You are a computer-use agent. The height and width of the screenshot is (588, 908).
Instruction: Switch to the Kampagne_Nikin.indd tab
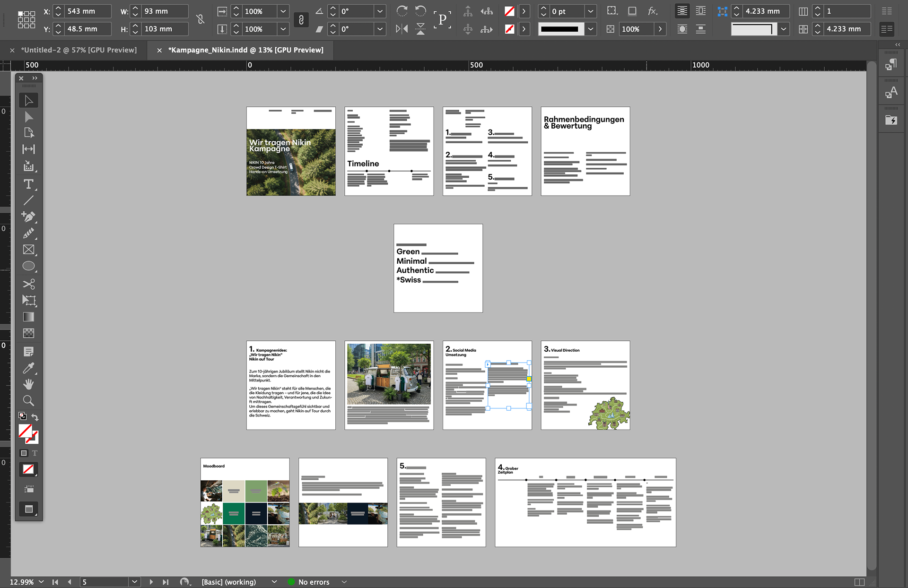245,50
